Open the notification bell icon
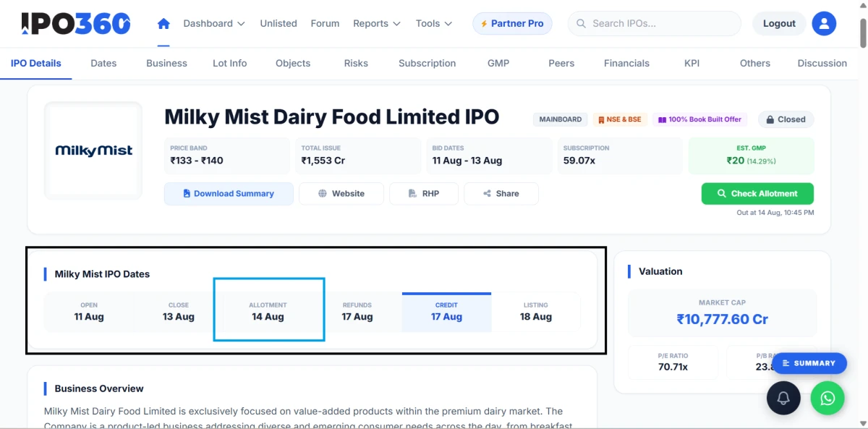Viewport: 868px width, 429px height. [x=783, y=398]
